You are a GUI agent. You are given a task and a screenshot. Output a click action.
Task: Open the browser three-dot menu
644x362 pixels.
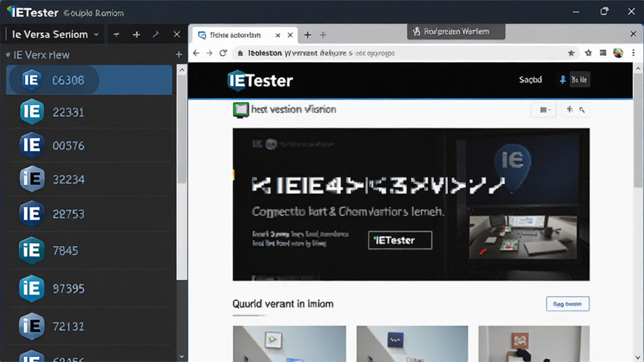[x=633, y=53]
